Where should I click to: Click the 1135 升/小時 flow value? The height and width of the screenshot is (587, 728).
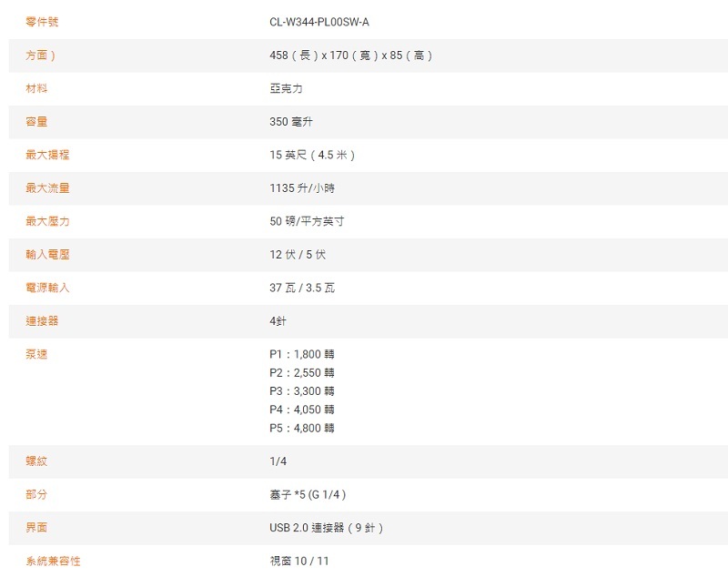[308, 188]
